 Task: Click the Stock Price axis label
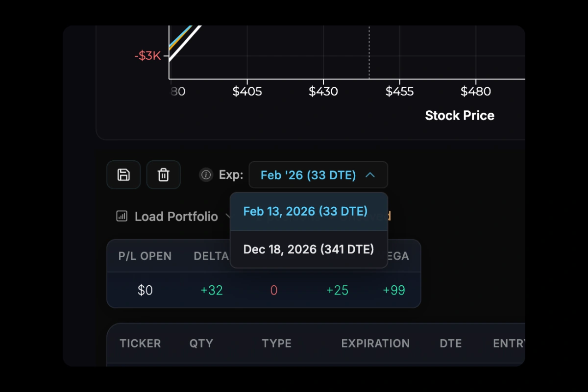(460, 115)
